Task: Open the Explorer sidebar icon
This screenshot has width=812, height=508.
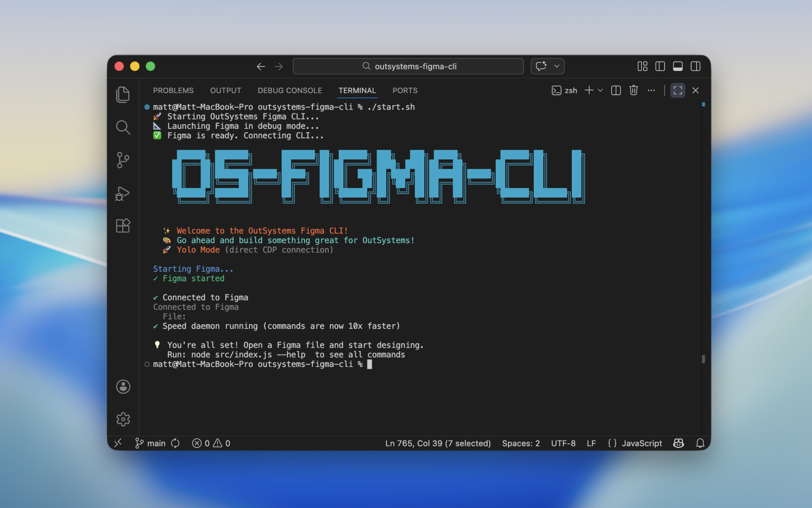Action: [x=123, y=95]
